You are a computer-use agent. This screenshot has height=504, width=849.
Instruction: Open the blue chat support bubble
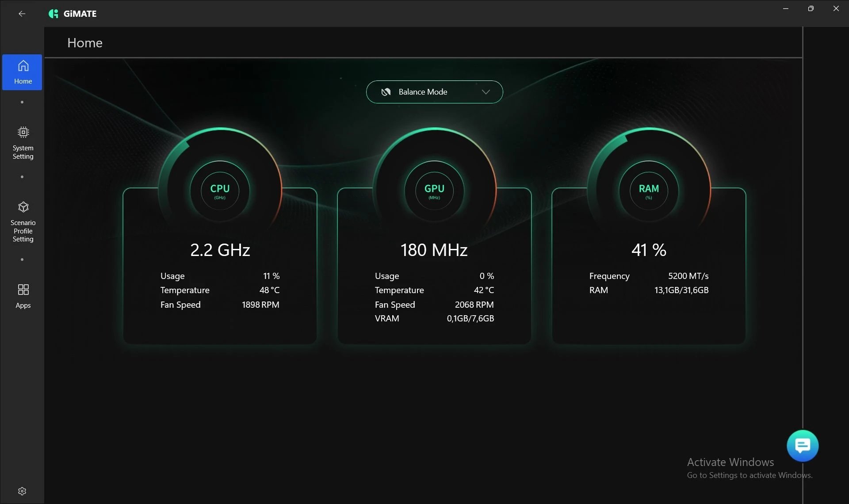pyautogui.click(x=802, y=446)
